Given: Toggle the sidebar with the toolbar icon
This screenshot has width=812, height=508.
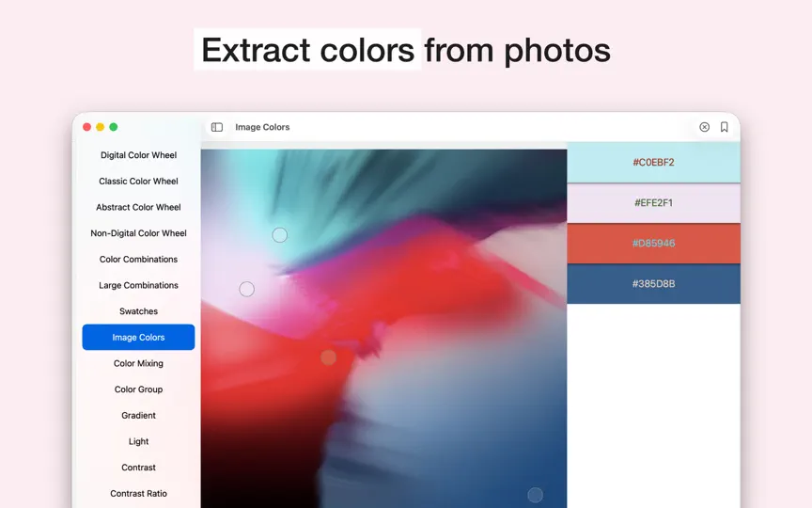Looking at the screenshot, I should point(217,127).
